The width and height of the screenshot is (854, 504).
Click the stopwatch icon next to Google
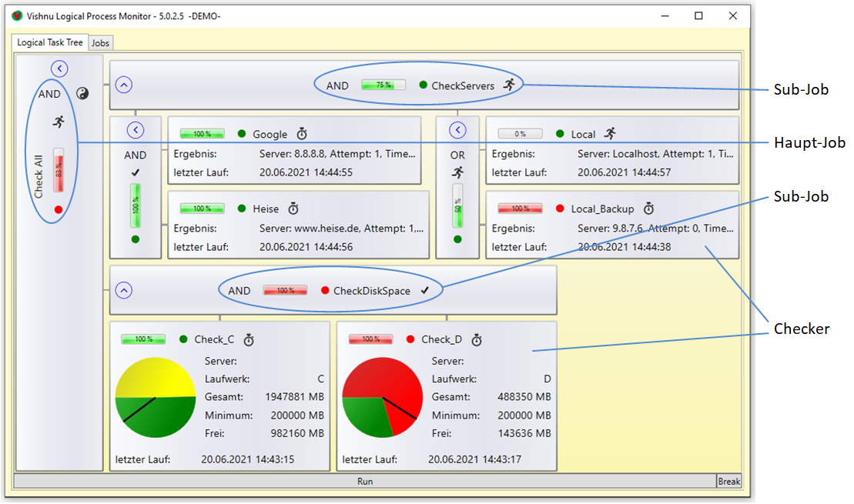pyautogui.click(x=302, y=134)
